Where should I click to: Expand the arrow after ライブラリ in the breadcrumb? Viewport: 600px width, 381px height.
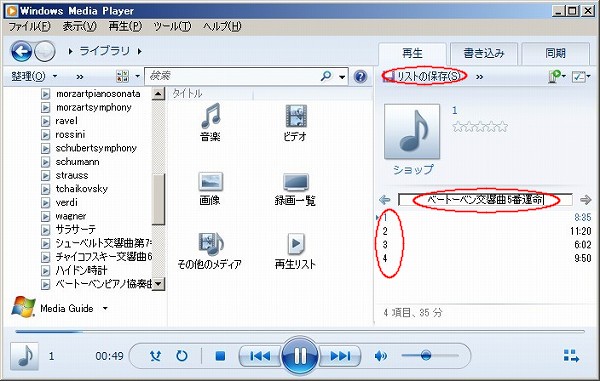[140, 51]
